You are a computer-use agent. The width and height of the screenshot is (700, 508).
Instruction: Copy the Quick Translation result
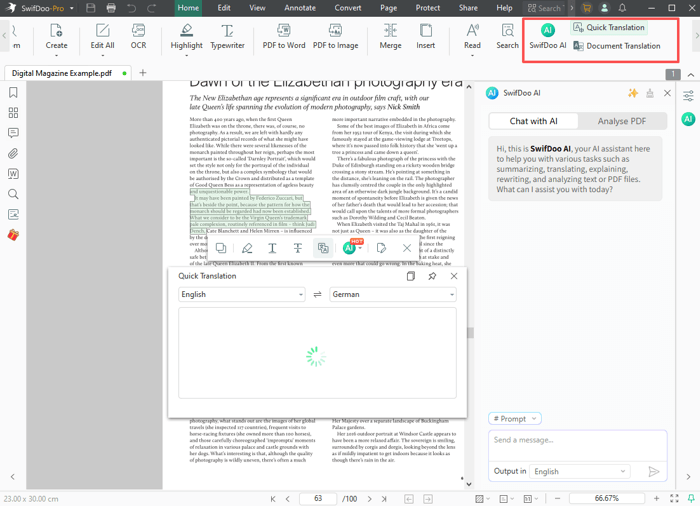(x=411, y=276)
